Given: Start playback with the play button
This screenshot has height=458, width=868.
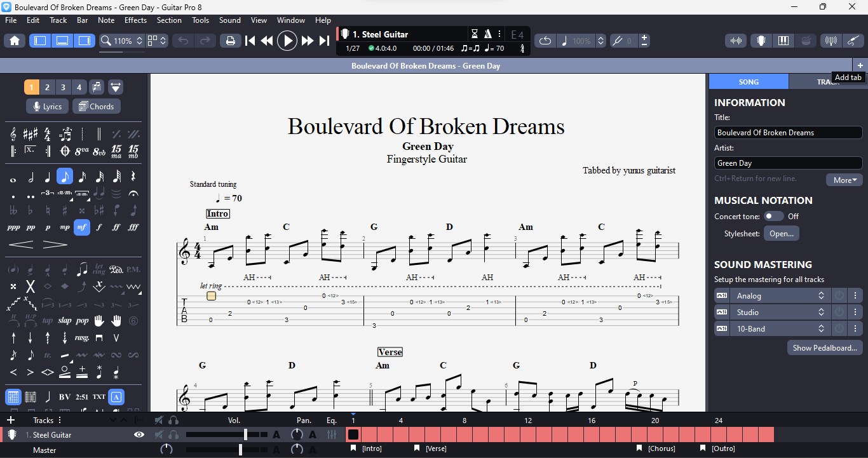Looking at the screenshot, I should [287, 41].
